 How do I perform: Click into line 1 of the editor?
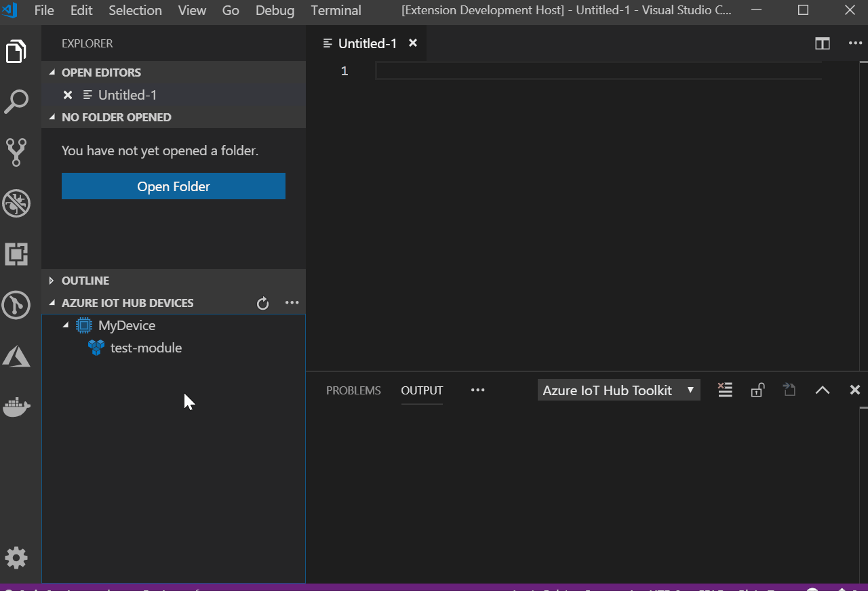(599, 71)
